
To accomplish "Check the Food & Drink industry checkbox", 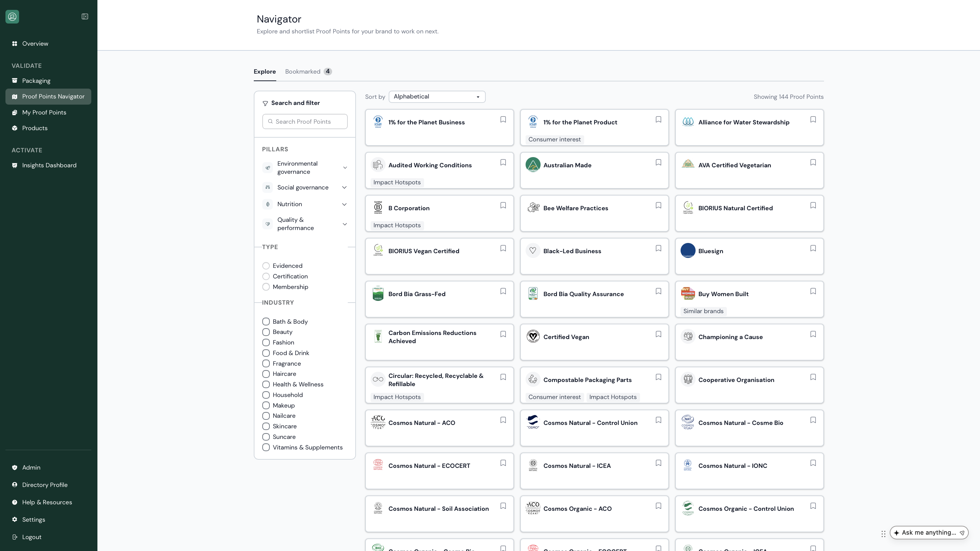I will (266, 353).
